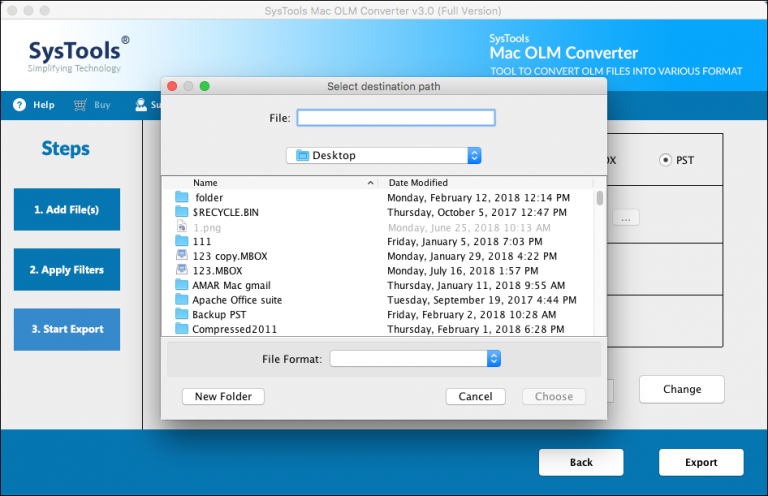Click date "Thursday, October 5, 2017 12:47 PM"
The width and height of the screenshot is (768, 496).
pos(477,213)
